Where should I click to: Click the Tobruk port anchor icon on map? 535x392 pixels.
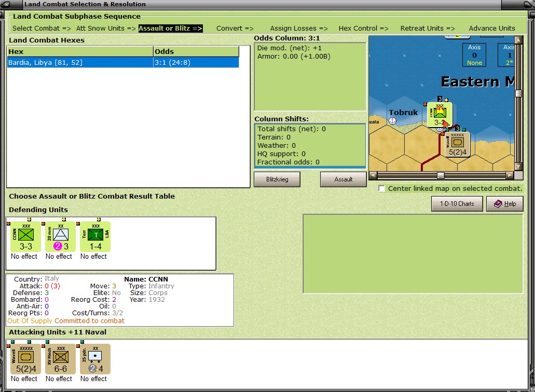393,121
